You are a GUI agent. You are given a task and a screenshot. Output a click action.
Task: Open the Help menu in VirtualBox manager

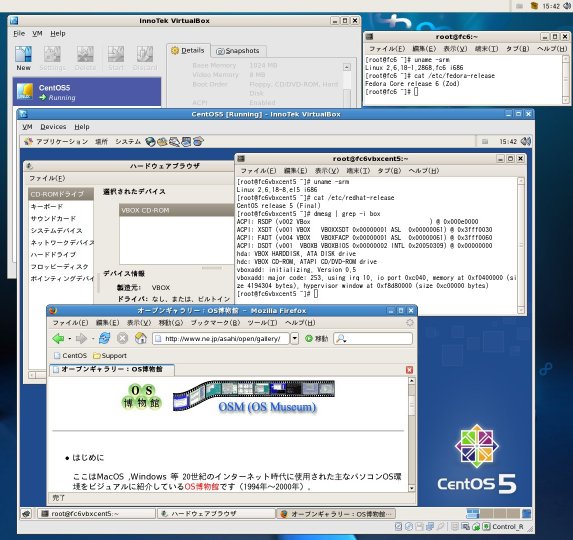click(58, 33)
